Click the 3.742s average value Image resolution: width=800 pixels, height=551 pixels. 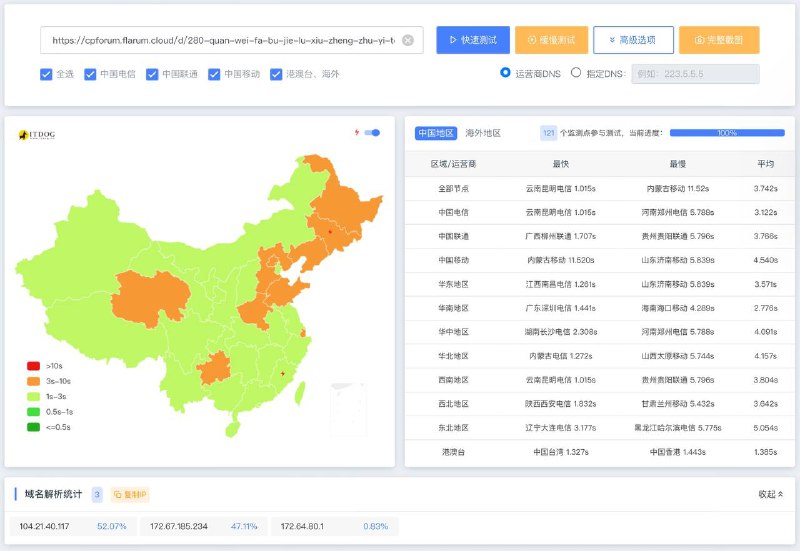click(x=765, y=188)
